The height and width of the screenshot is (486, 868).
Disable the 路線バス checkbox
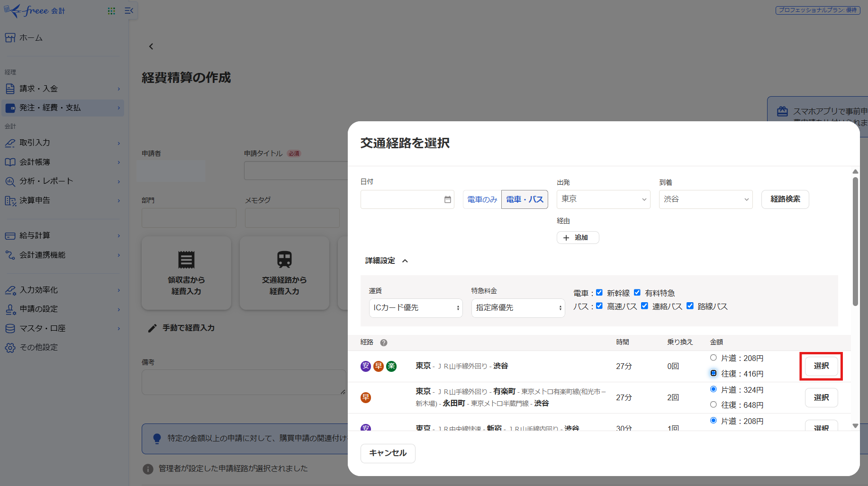click(690, 306)
